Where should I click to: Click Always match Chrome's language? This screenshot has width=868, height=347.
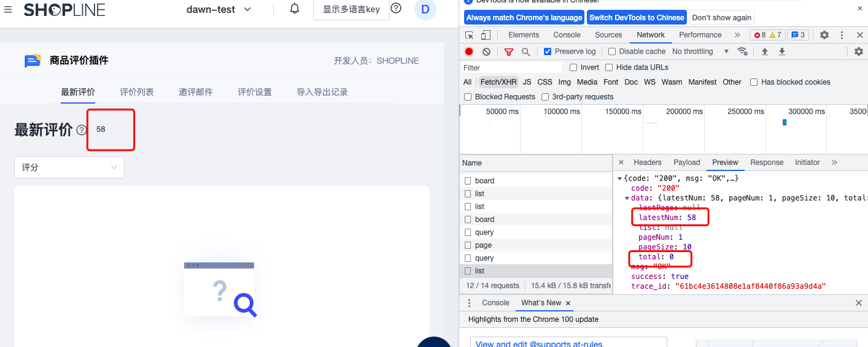[524, 17]
